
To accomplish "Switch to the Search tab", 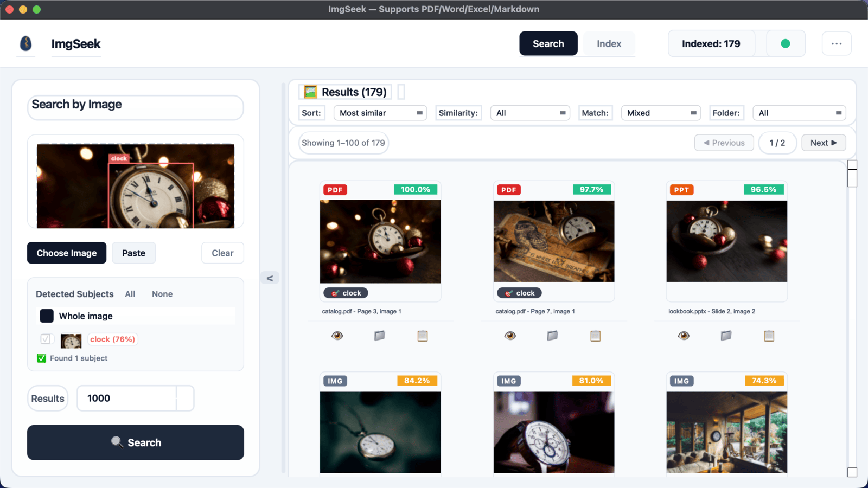I will [x=548, y=43].
